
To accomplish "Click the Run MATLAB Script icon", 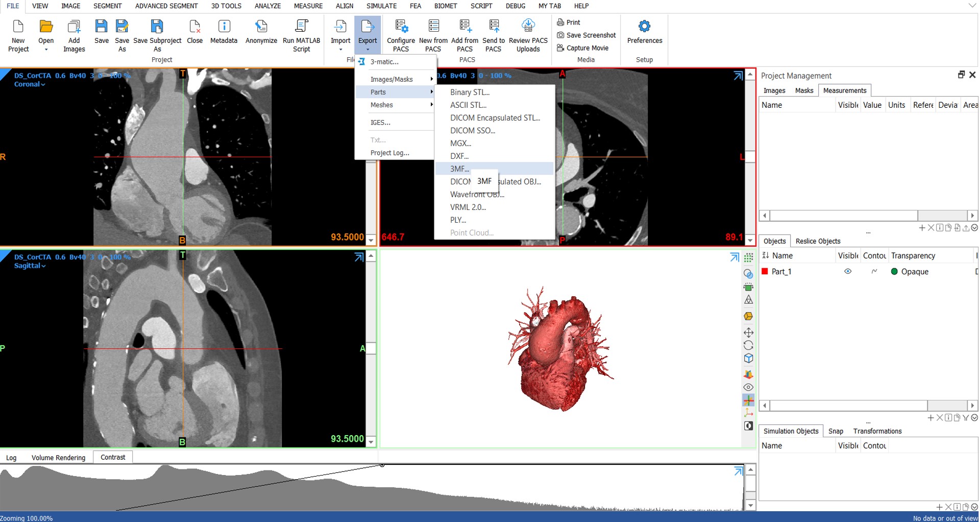I will click(301, 27).
